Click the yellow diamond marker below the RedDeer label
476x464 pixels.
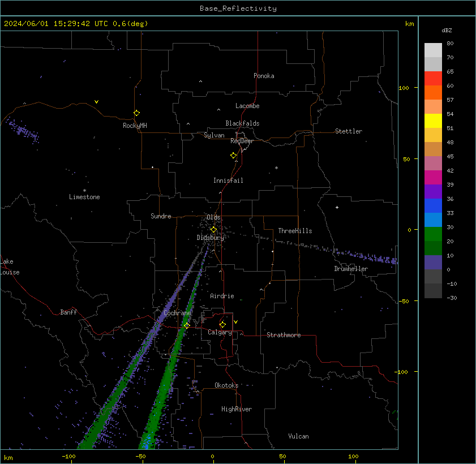(233, 156)
